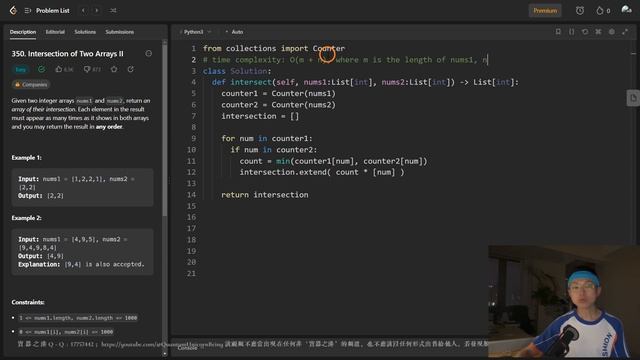The image size is (640, 360).
Task: Place cursor on line 1 import statement
Action: (274, 48)
